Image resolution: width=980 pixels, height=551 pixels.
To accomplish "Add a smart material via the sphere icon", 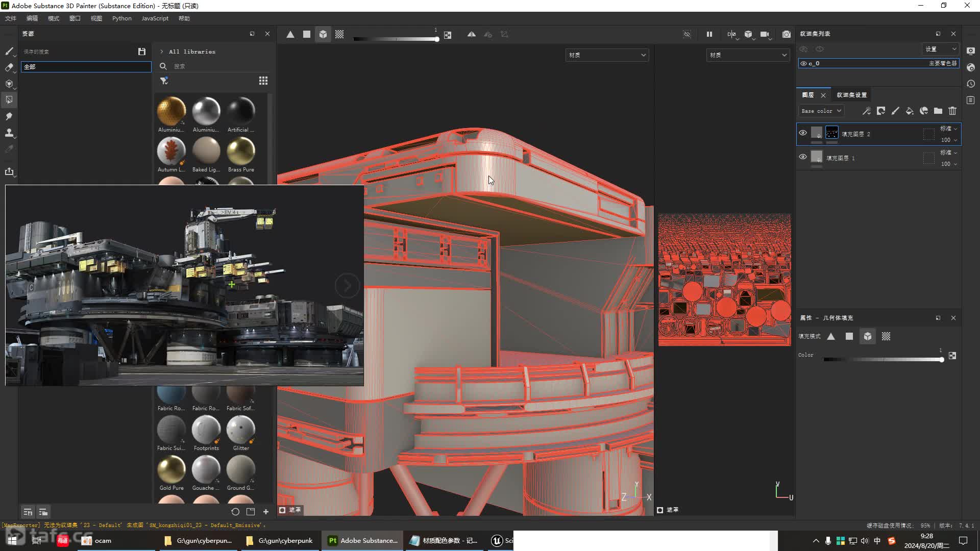I will coord(924,111).
